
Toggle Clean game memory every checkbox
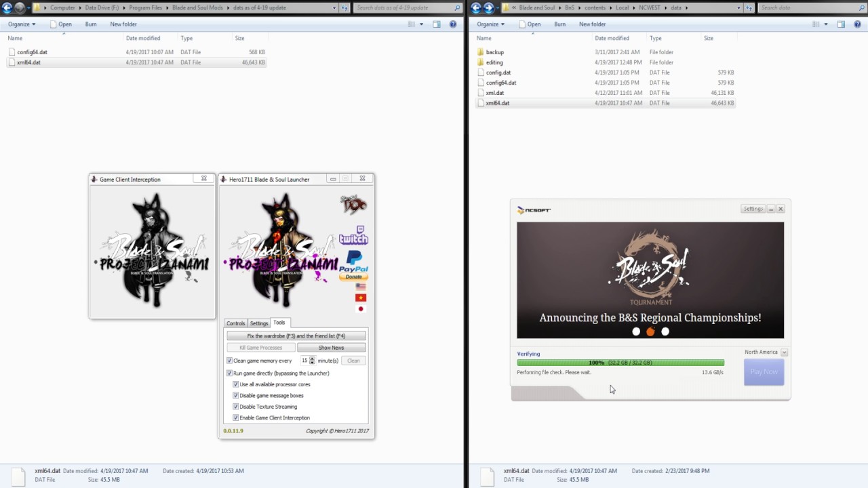(230, 361)
